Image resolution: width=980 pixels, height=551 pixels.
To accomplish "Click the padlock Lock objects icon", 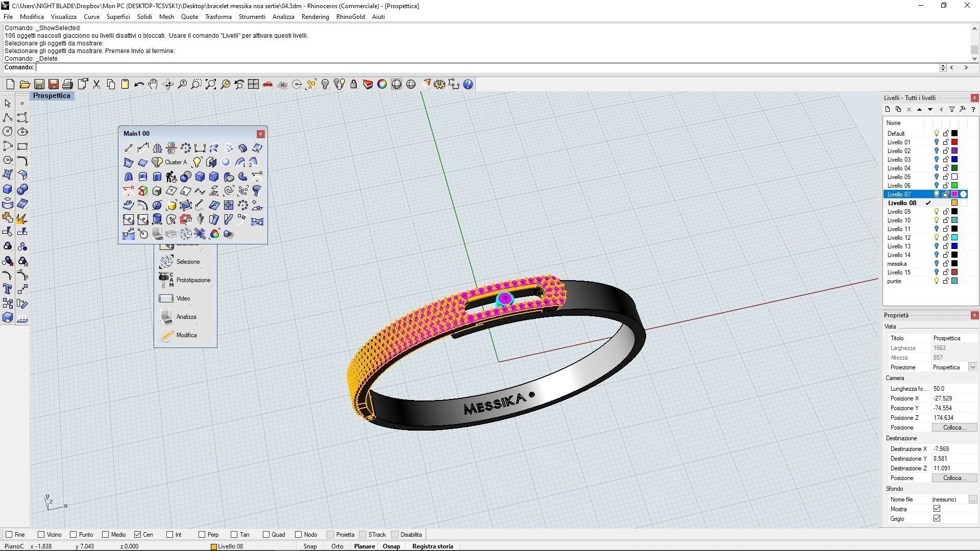I will tap(353, 84).
